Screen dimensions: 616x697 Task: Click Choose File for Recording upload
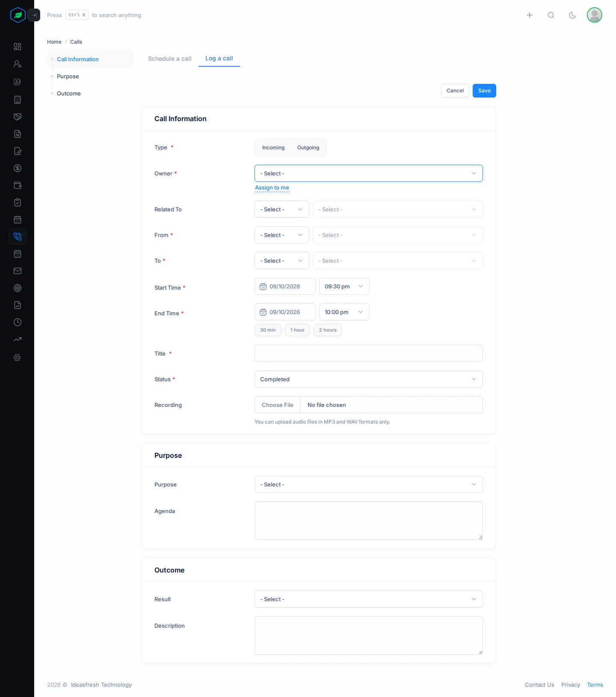(x=278, y=405)
